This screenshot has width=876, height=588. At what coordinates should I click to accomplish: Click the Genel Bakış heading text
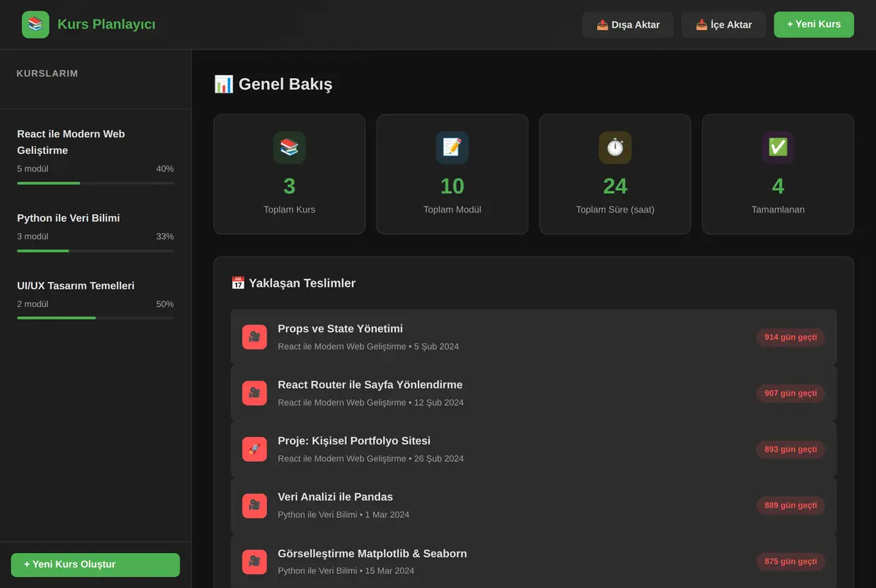285,85
